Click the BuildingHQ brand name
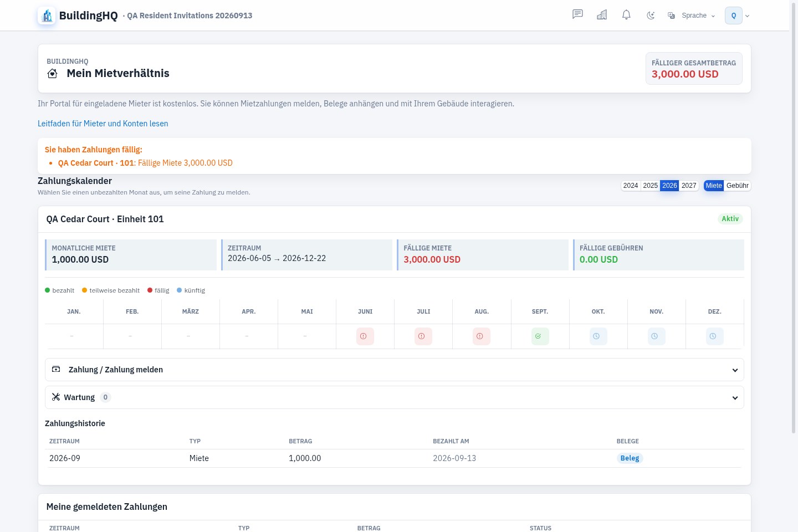The width and height of the screenshot is (798, 532). 89,16
